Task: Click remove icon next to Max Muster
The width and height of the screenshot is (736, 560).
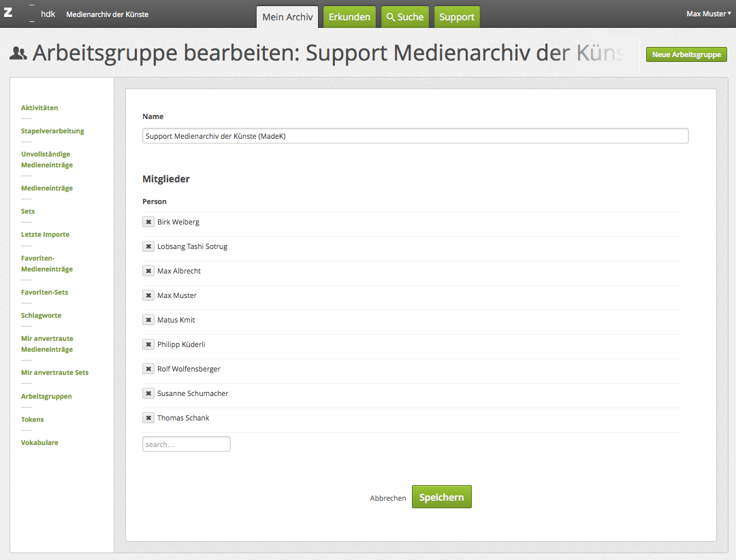Action: [x=148, y=295]
